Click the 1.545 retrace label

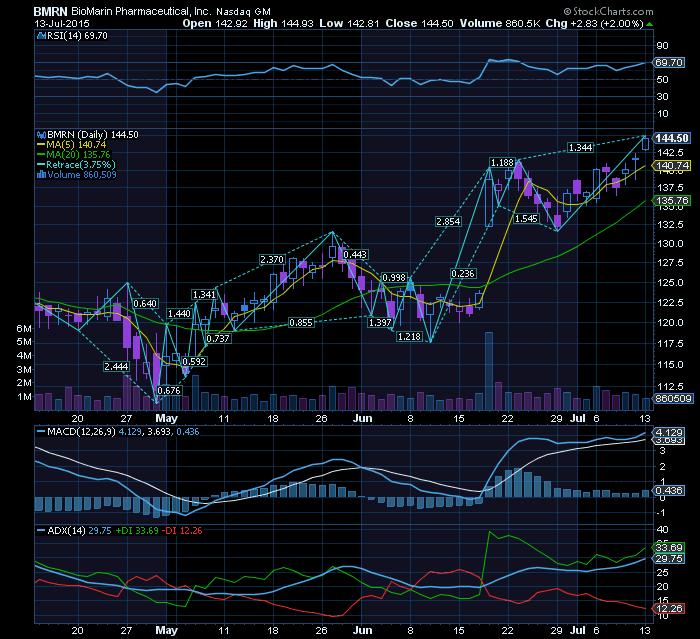tap(526, 219)
